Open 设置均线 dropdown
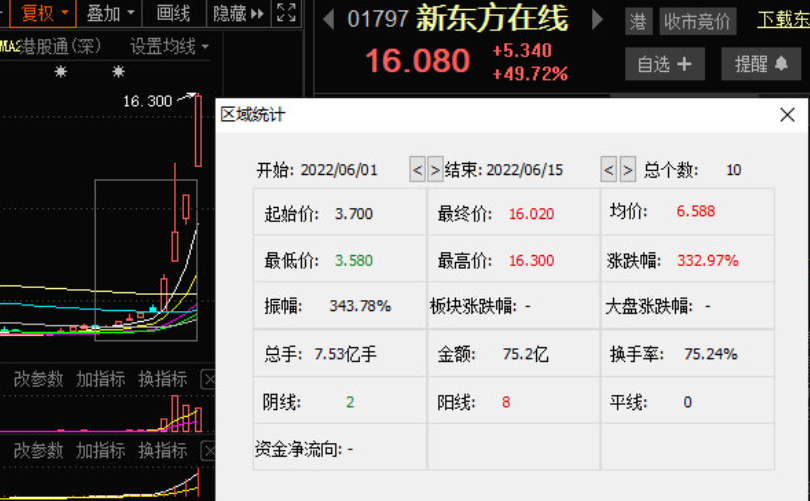Screen dimensions: 810x501 tap(169, 46)
